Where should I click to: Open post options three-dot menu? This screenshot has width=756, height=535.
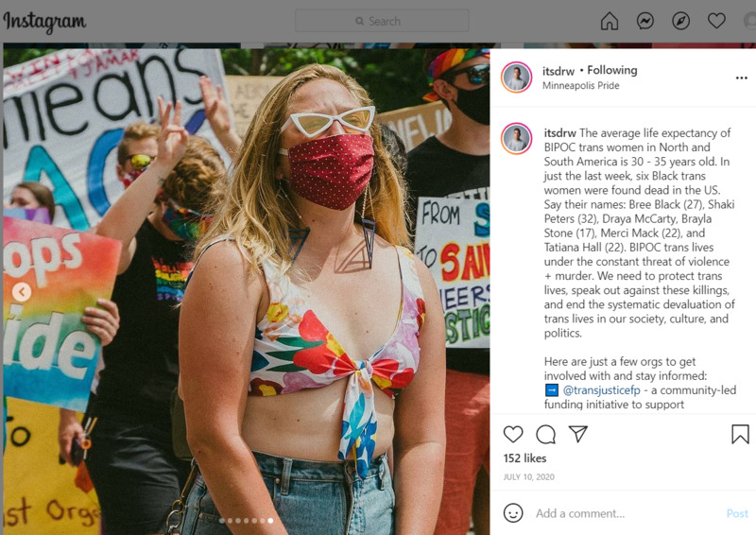coord(742,78)
